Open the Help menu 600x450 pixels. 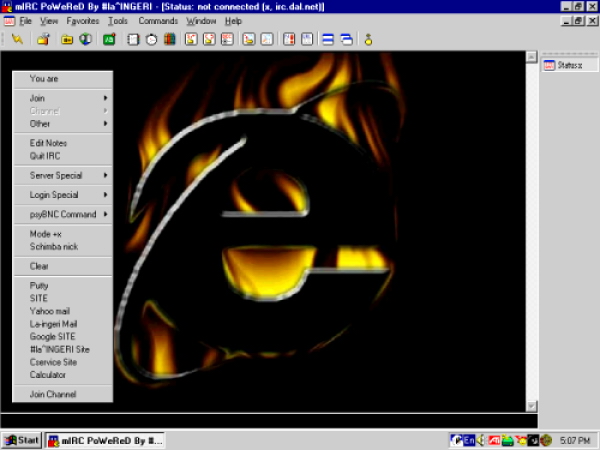coord(233,21)
